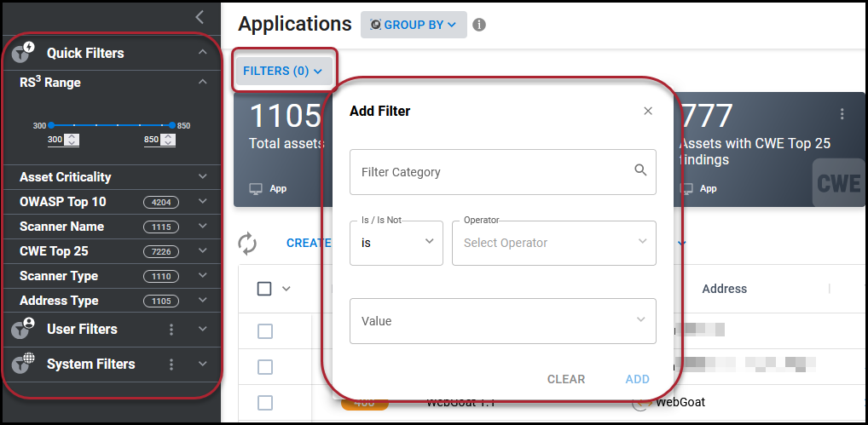
Task: Click the System Filters globe funnel icon
Action: tap(23, 363)
